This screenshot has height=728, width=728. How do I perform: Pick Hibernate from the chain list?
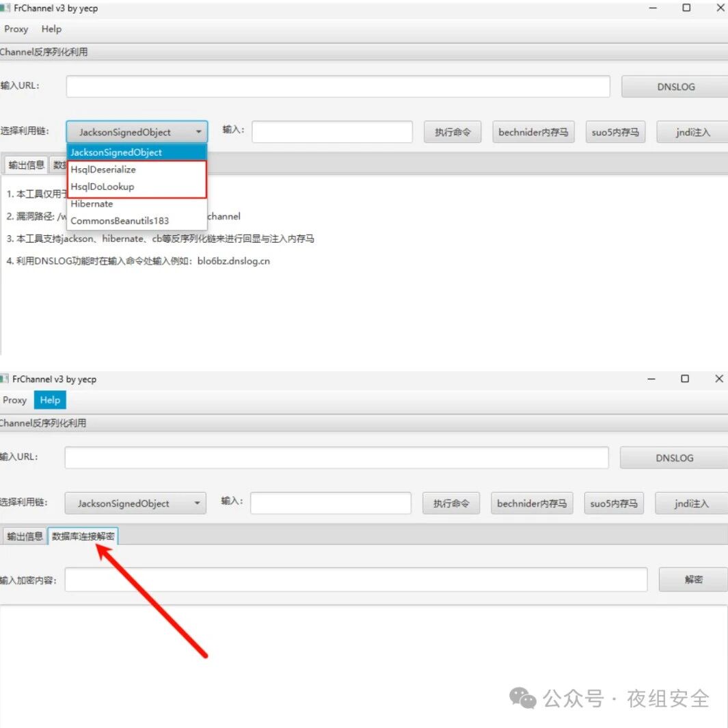click(137, 204)
